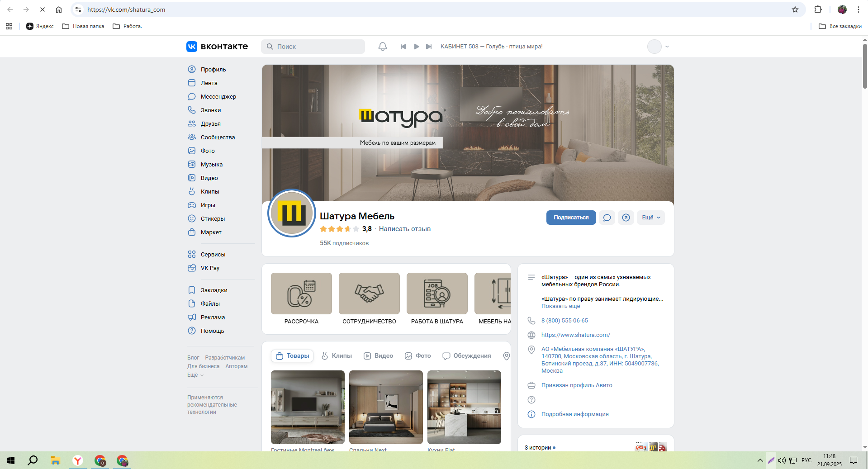Open the browser extensions puzzle icon

pyautogui.click(x=818, y=9)
